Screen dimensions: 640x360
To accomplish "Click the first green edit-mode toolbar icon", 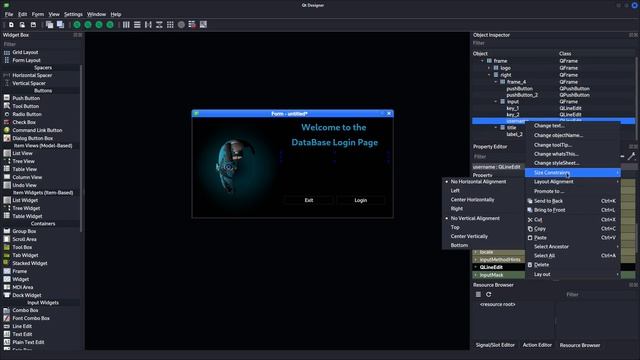I will [x=77, y=25].
